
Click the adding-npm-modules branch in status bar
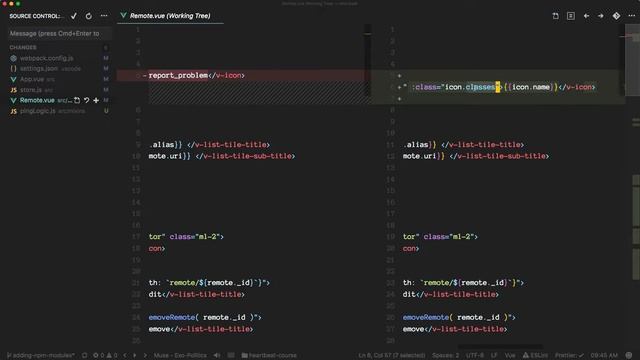pyautogui.click(x=40, y=356)
